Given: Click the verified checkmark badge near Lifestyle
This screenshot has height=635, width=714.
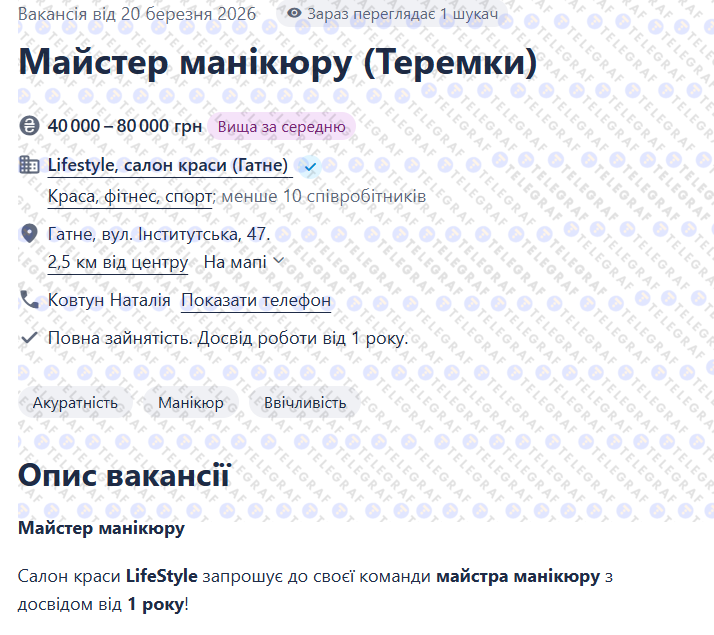Looking at the screenshot, I should [x=310, y=166].
